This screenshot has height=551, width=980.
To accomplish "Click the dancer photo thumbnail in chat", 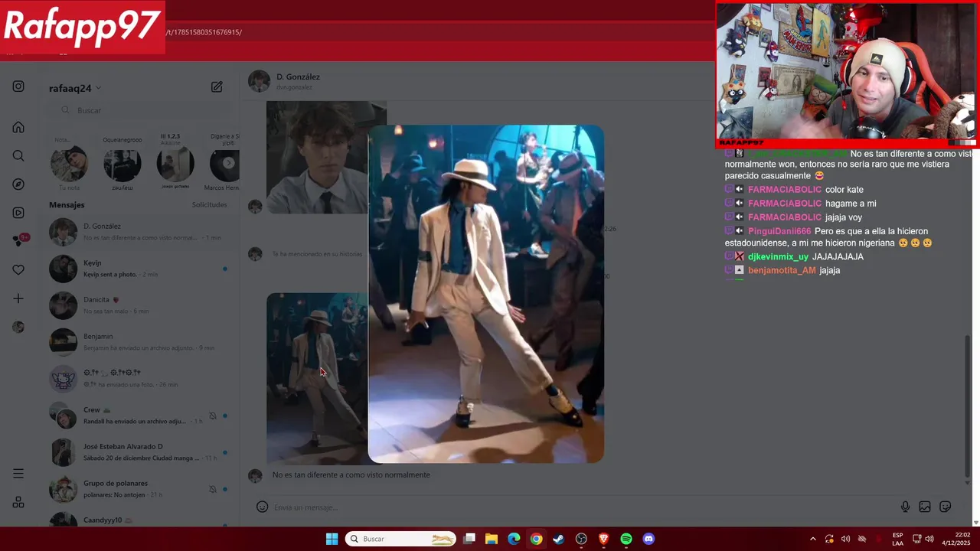I will click(x=317, y=378).
